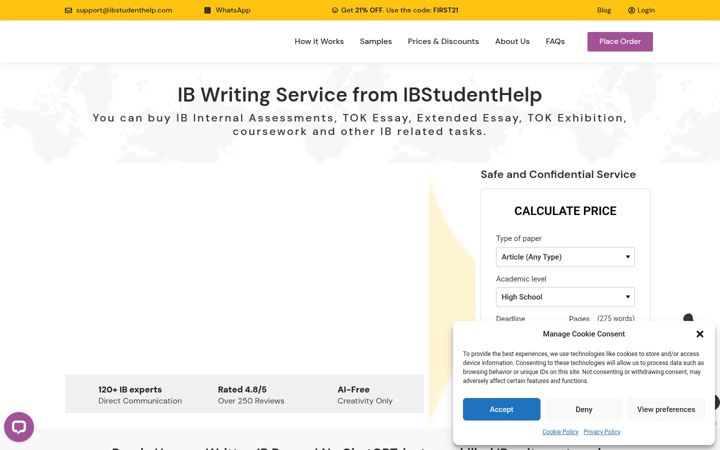Click the Login link
This screenshot has height=450, width=720.
coord(646,10)
